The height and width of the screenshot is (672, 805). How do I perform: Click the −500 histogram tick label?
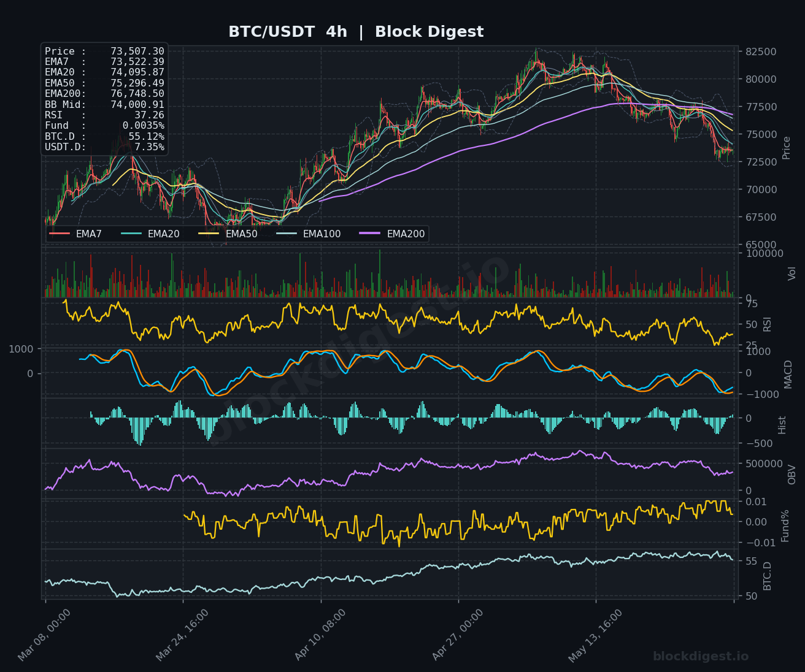759,443
